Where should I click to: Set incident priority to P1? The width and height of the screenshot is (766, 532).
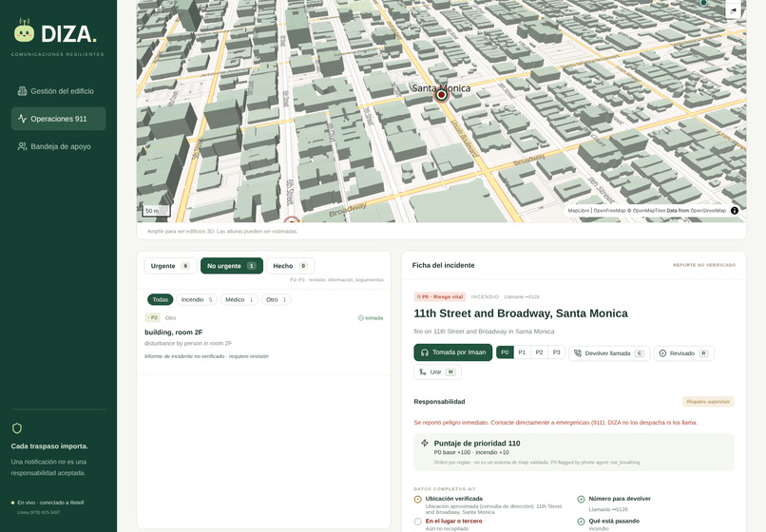coord(522,352)
